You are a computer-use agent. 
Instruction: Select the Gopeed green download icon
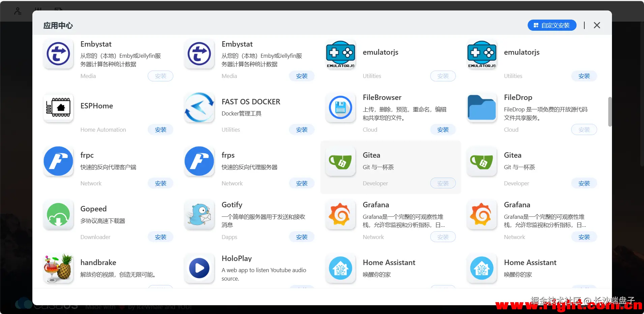(x=58, y=215)
